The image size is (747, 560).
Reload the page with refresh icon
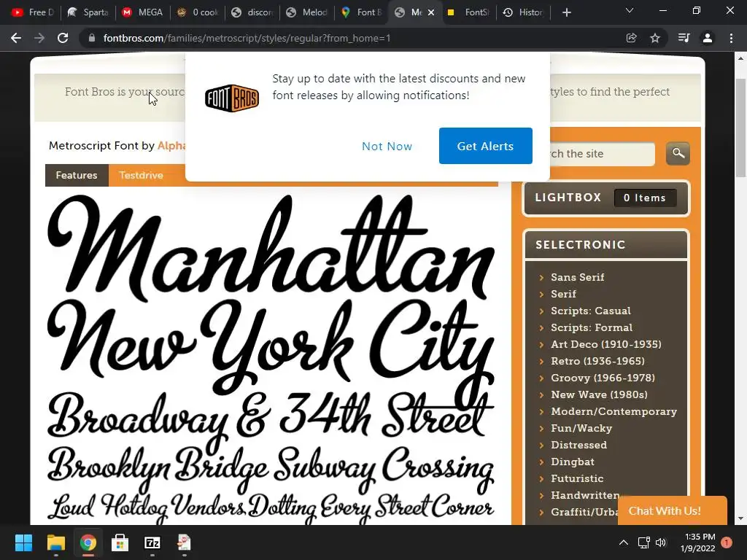coord(63,38)
